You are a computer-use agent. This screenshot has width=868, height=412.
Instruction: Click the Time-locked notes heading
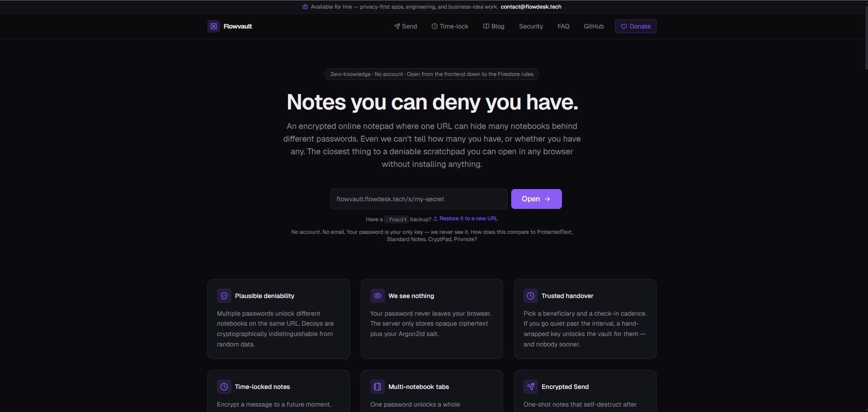point(262,387)
